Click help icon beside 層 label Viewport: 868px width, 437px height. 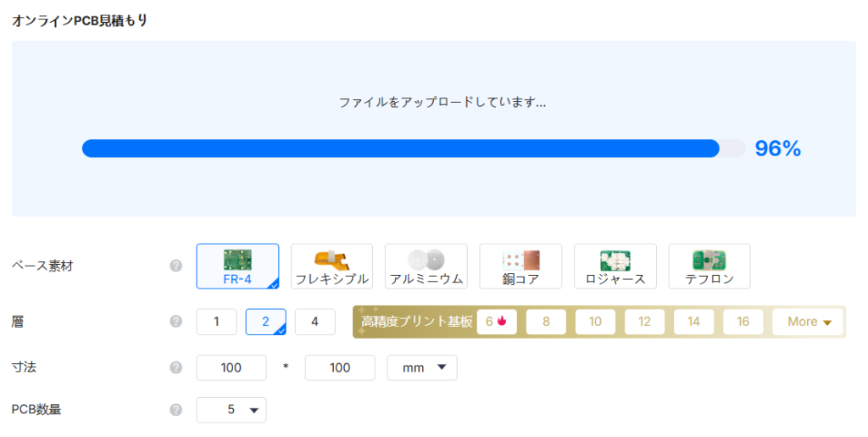click(x=176, y=322)
